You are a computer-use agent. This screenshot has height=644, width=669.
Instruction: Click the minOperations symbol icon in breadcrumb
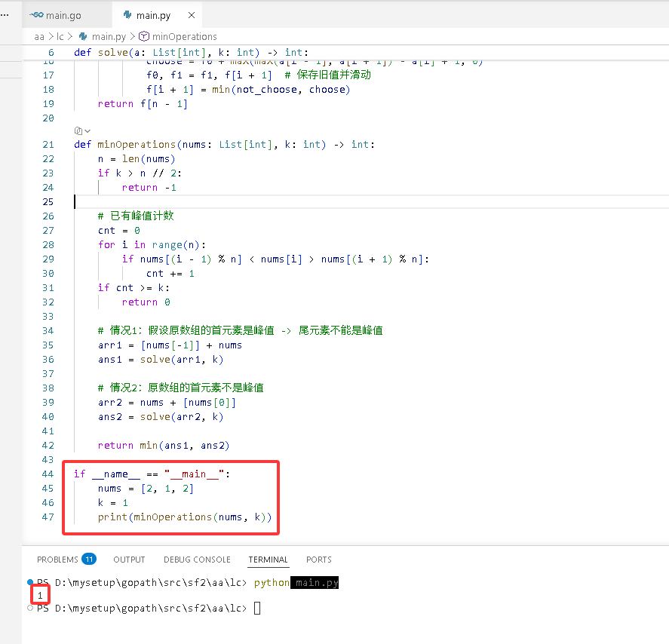click(x=144, y=36)
